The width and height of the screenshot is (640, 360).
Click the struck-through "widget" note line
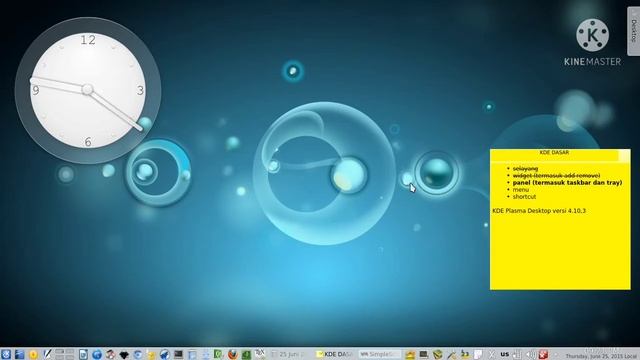pyautogui.click(x=556, y=175)
